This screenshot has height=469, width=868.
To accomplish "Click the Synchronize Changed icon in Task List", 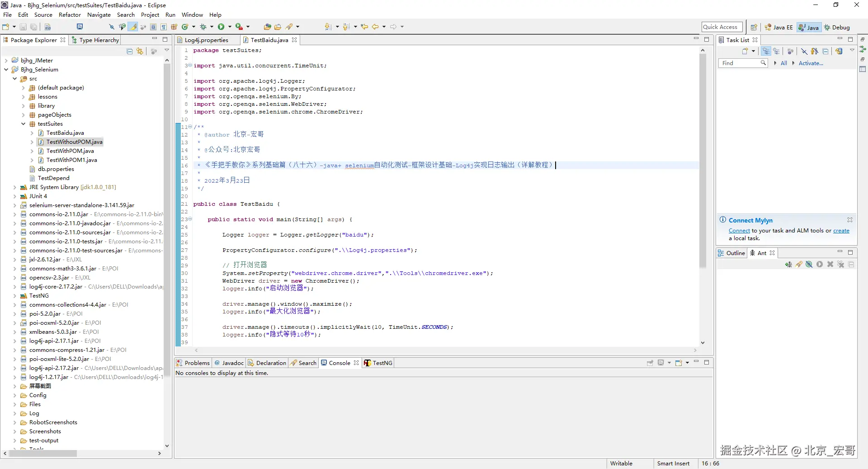I will 839,51.
